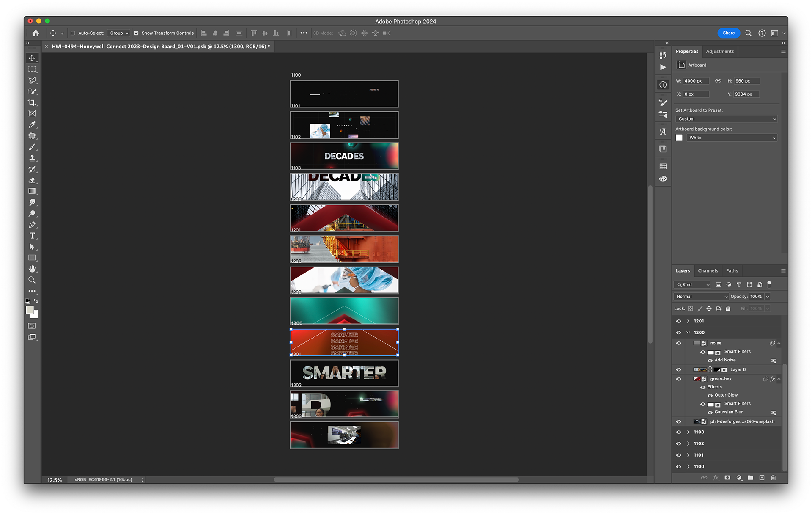The image size is (812, 515).
Task: Expand the 1100 group
Action: tap(688, 466)
